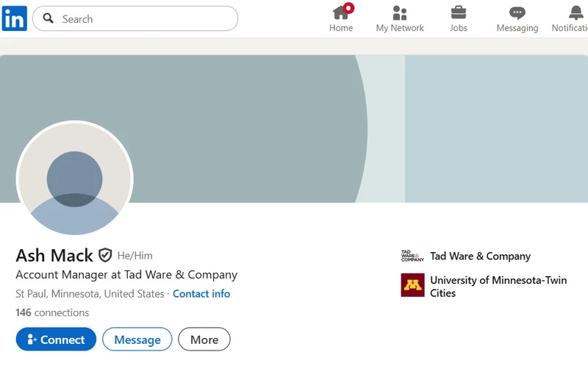Open My Network people icon

(400, 12)
